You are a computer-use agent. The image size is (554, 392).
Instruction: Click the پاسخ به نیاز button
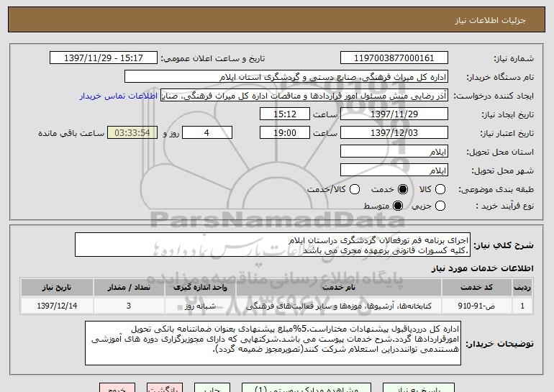point(419,388)
